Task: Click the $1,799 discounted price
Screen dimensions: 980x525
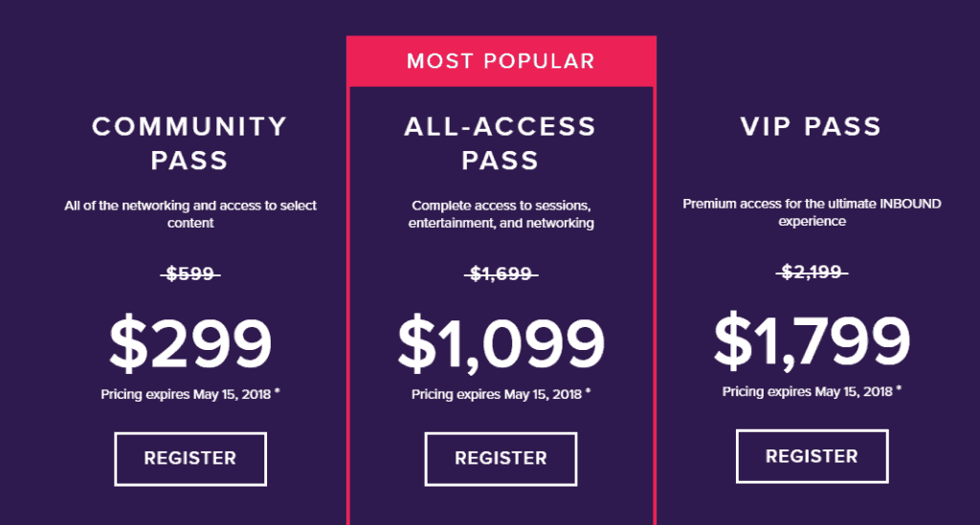Action: coord(812,340)
